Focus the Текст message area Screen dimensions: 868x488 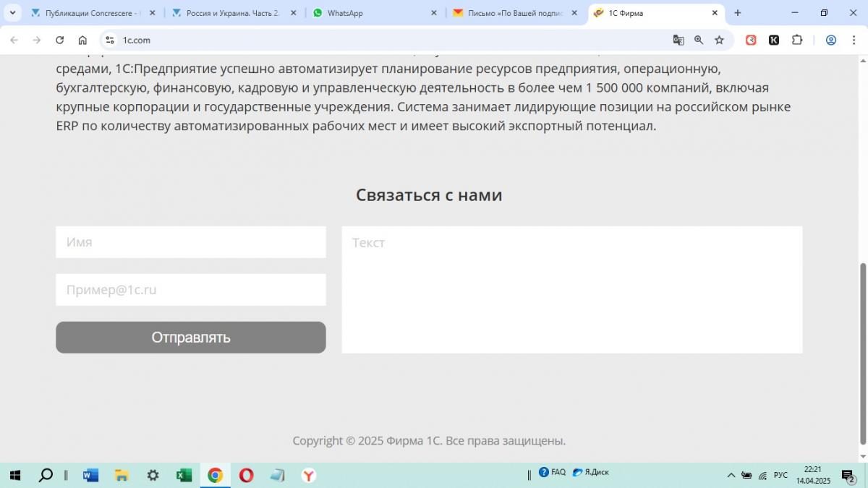pos(571,289)
